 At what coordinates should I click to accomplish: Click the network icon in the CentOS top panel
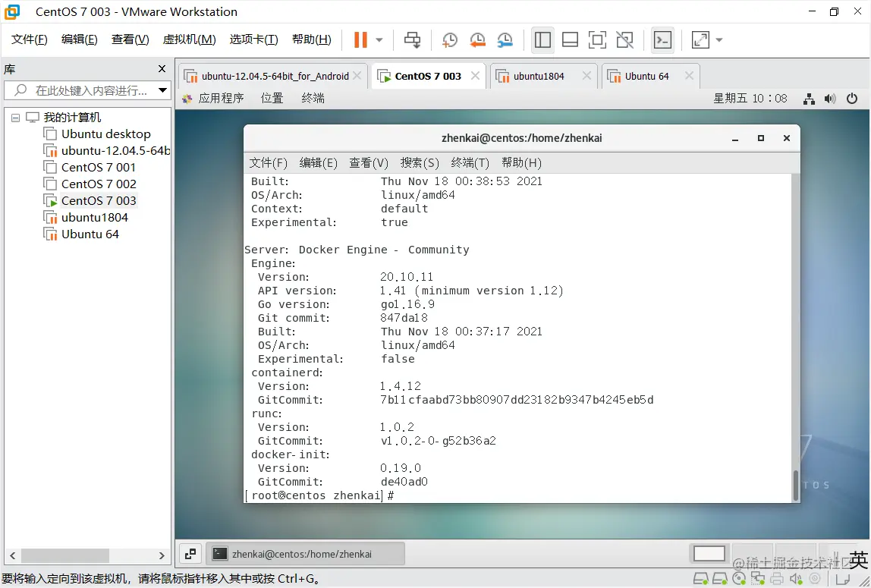tap(809, 99)
